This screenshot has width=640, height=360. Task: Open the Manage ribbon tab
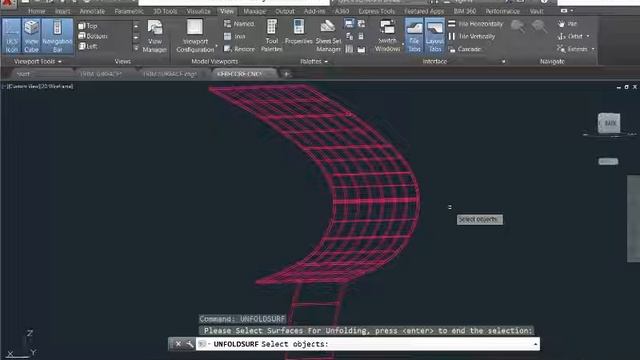tap(254, 11)
